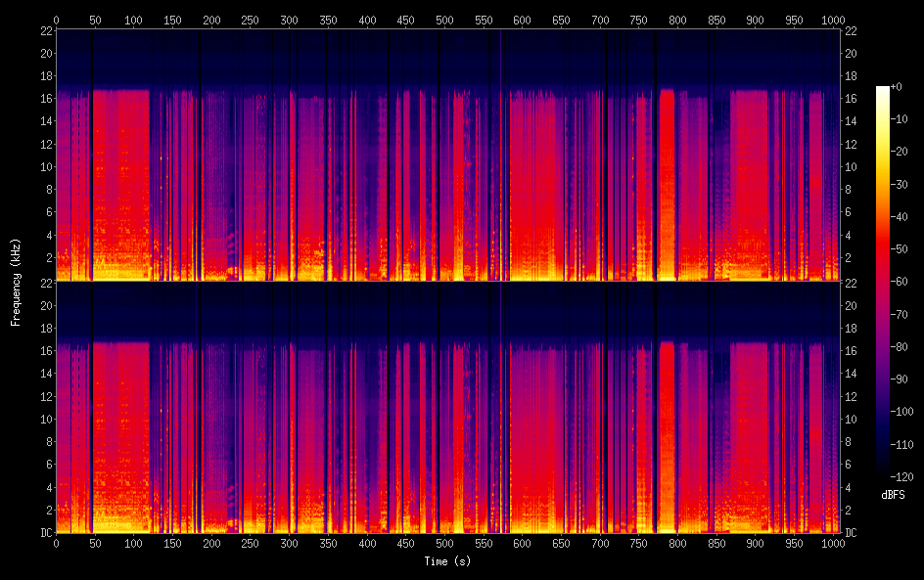Click the "dBFS" label below color scale

pos(893,496)
